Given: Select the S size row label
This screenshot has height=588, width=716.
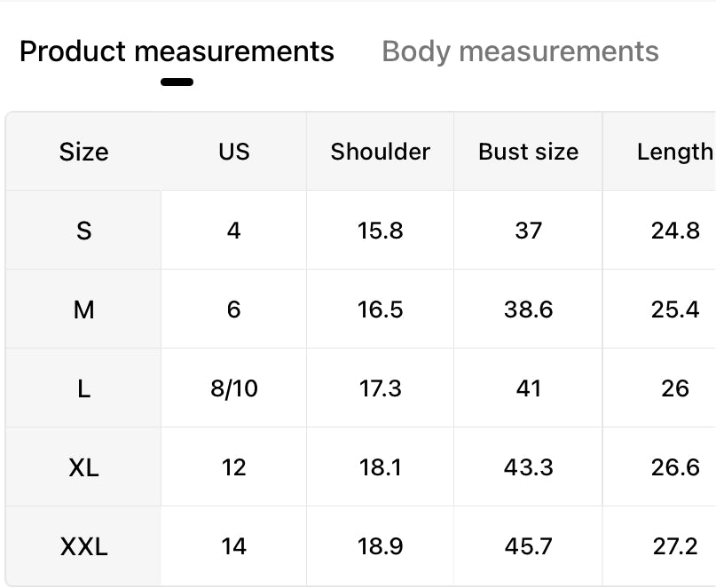Looking at the screenshot, I should [83, 231].
